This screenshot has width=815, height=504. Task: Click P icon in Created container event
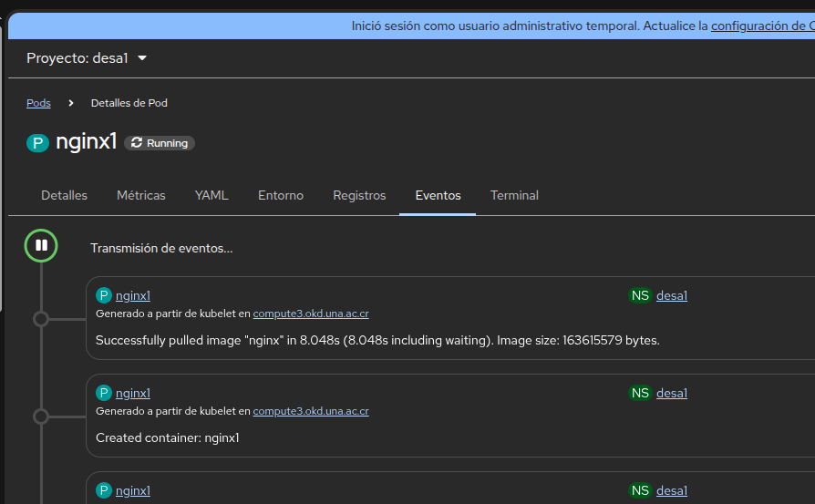tap(104, 393)
